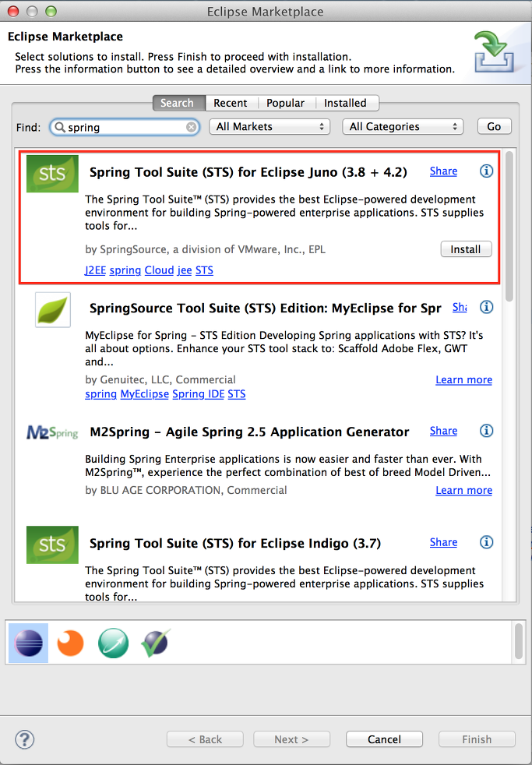Screen dimensions: 532x765
Task: Select the teal globe marketplace catalog icon
Action: tap(113, 643)
